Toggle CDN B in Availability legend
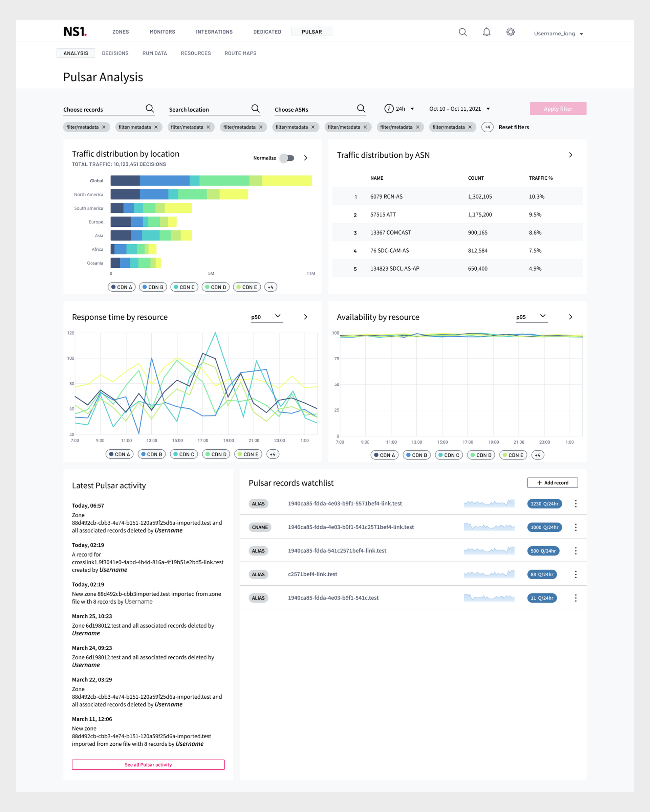Screen dimensions: 650x812 tap(417, 455)
